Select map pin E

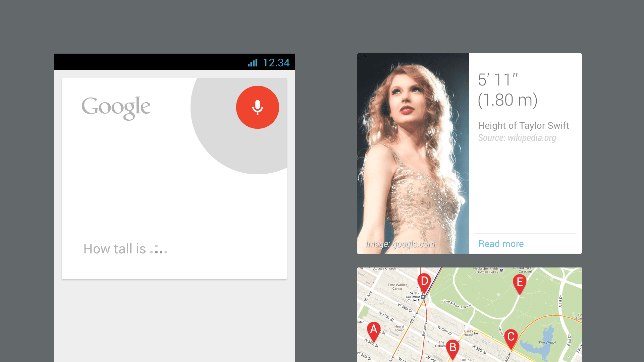(520, 285)
